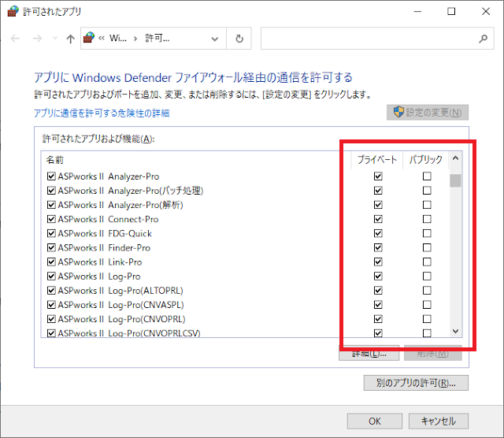Screen dimensions: 504x438
Task: Check Public for Log-Pro(CNVOPRL)
Action: click(427, 319)
